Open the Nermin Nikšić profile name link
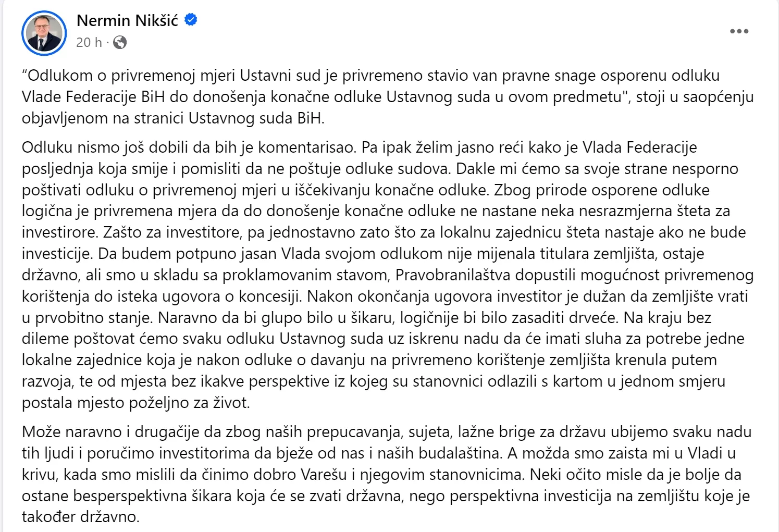Viewport: 779px width, 532px height. tap(127, 20)
